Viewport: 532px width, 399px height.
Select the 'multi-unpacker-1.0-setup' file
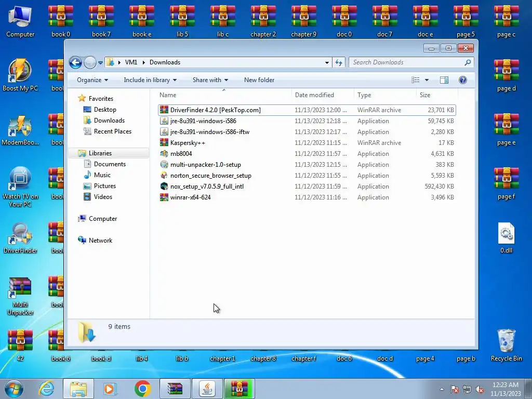point(307,165)
